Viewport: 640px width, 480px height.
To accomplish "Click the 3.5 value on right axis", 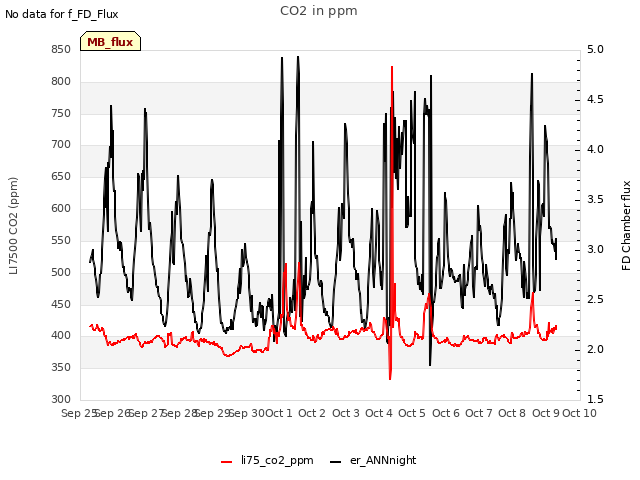I will (x=595, y=200).
